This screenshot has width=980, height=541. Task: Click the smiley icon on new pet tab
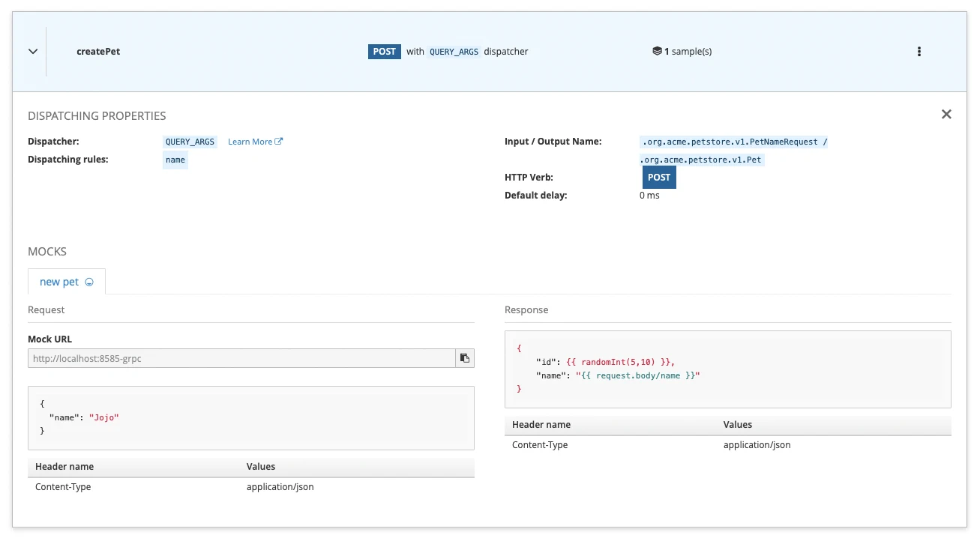click(x=89, y=282)
